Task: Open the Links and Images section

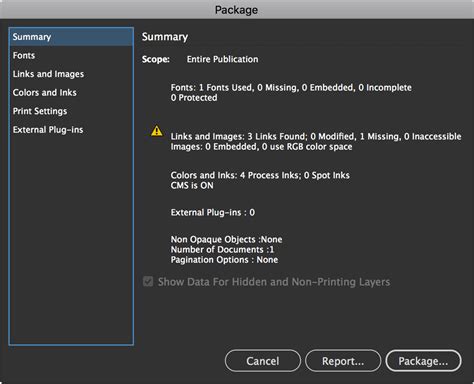Action: pos(71,74)
